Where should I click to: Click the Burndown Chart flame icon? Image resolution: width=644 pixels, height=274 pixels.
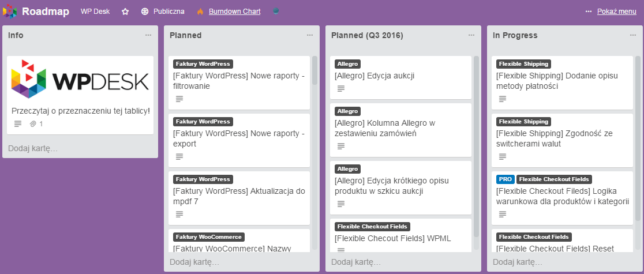coord(200,12)
